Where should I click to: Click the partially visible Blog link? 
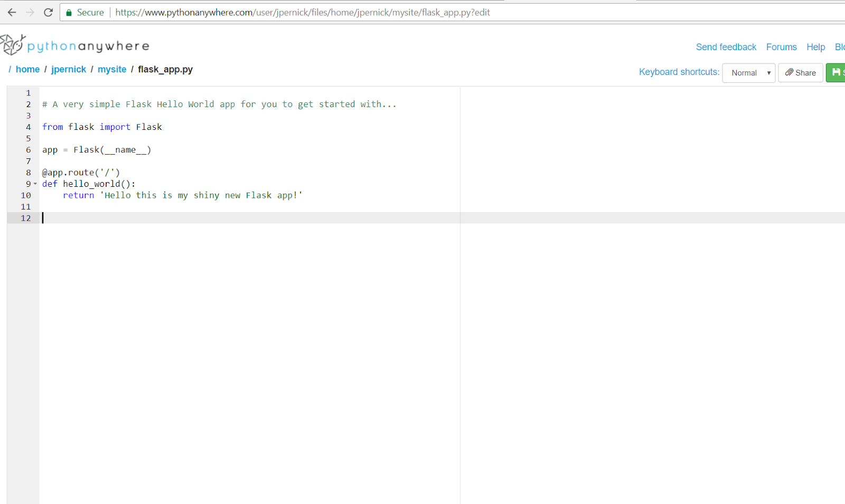click(840, 47)
